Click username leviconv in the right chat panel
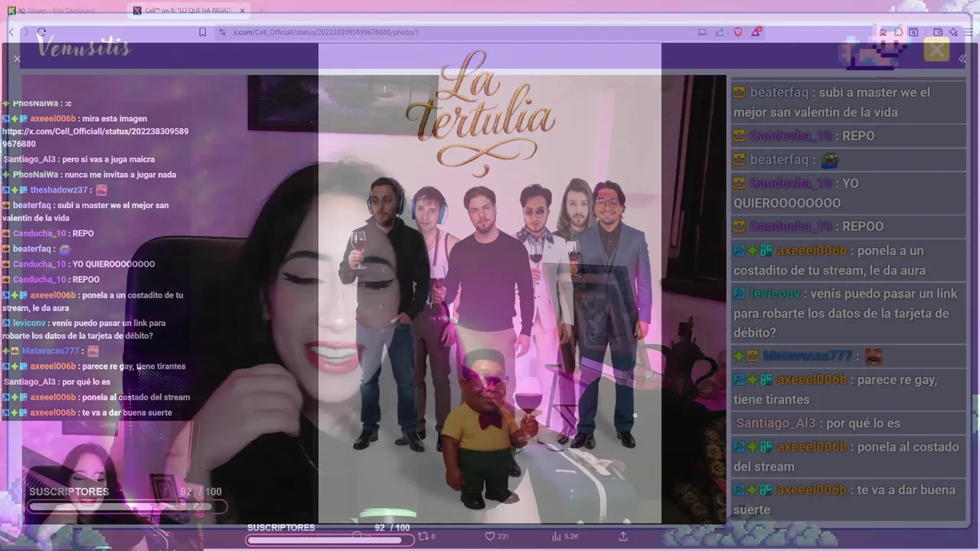The height and width of the screenshot is (551, 980). 775,294
